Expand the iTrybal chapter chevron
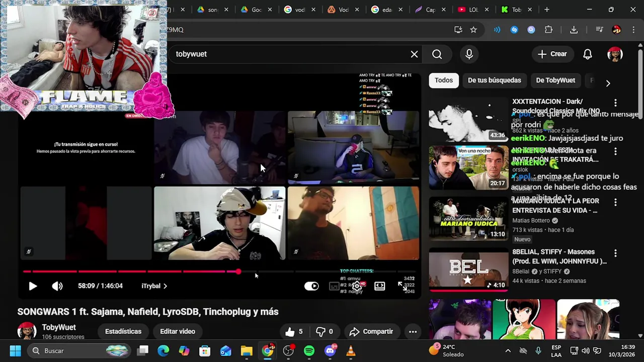This screenshot has height=362, width=644. pos(165,286)
